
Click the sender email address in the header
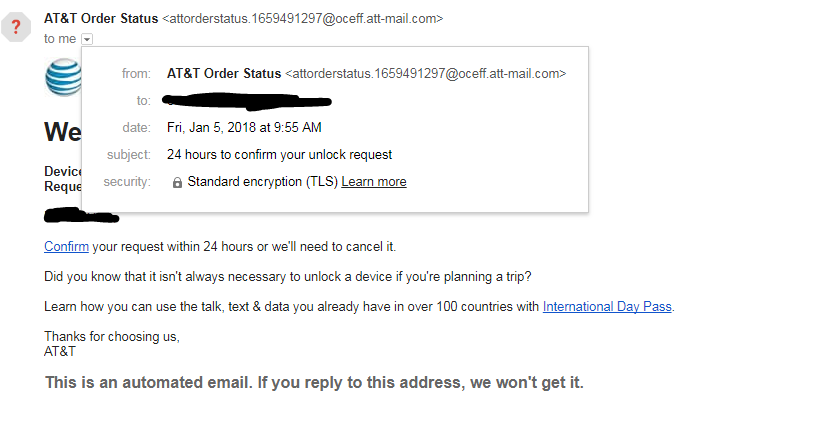tap(302, 18)
